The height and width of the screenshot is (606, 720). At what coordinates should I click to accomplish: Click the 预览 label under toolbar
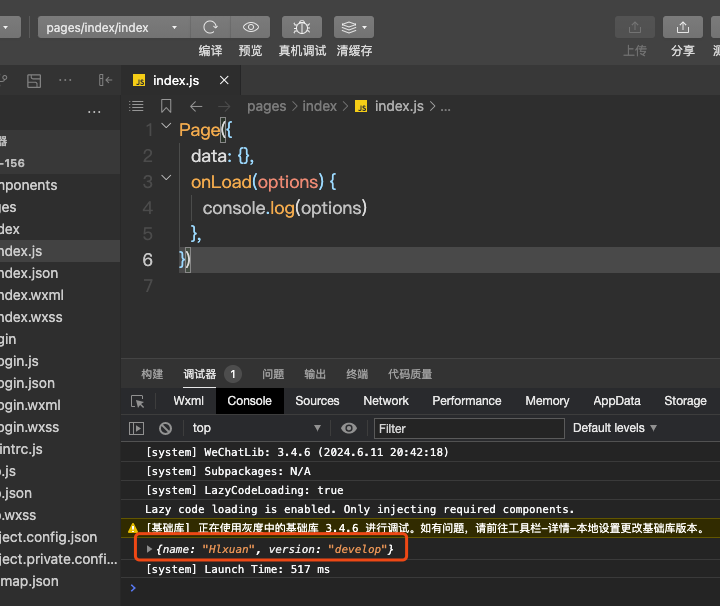coord(250,50)
